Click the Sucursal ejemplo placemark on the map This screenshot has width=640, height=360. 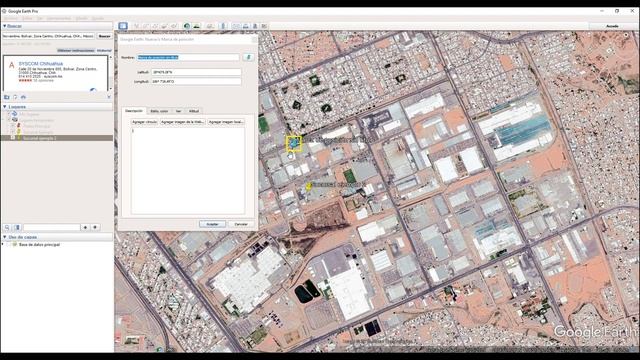pos(309,186)
